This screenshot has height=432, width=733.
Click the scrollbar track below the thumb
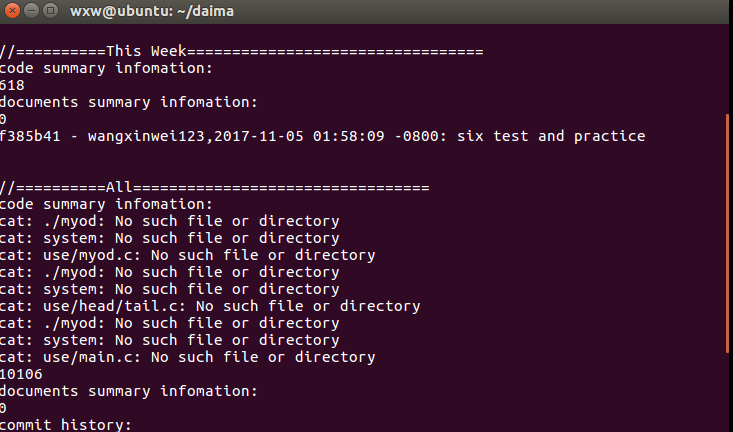point(728,393)
